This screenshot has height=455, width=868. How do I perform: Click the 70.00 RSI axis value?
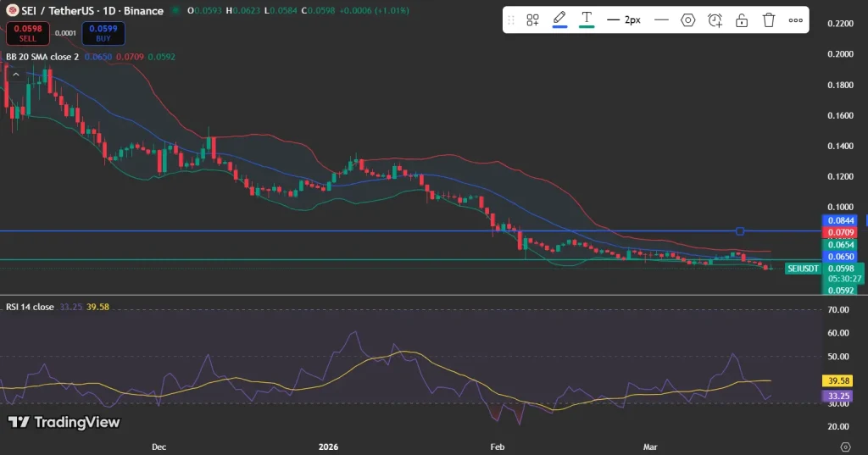point(838,309)
